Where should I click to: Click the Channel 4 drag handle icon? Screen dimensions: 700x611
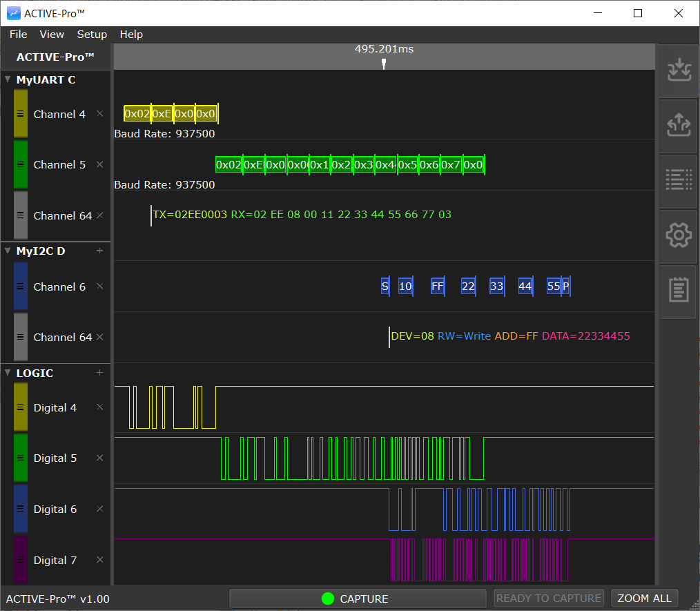19,114
